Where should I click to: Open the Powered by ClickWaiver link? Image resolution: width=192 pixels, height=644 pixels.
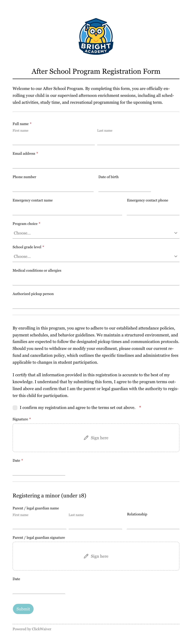point(32,629)
